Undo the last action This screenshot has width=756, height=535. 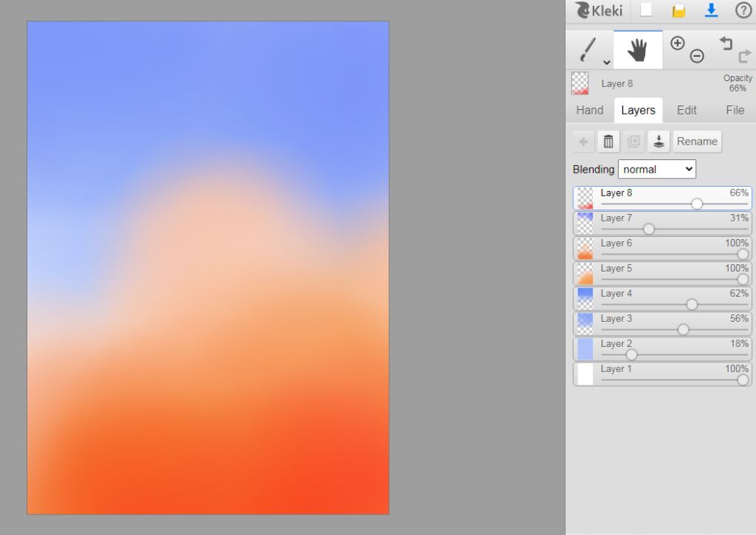726,44
